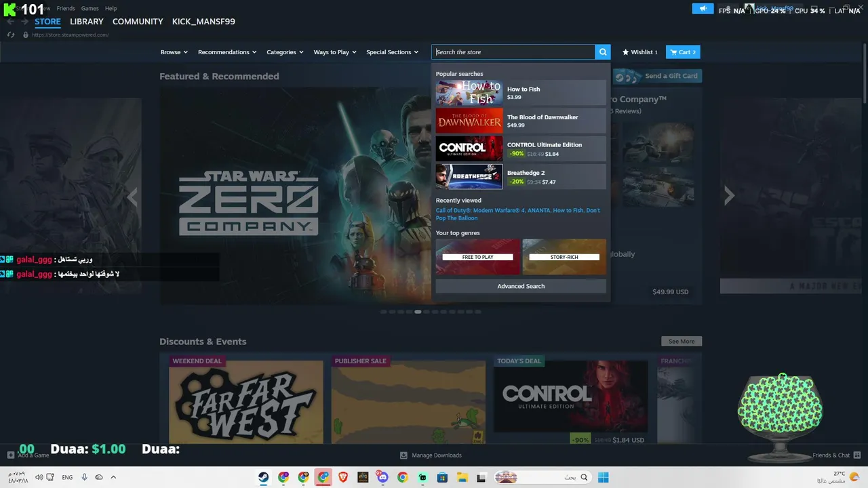Image resolution: width=868 pixels, height=488 pixels.
Task: Open Steam from the Windows taskbar
Action: point(263,477)
